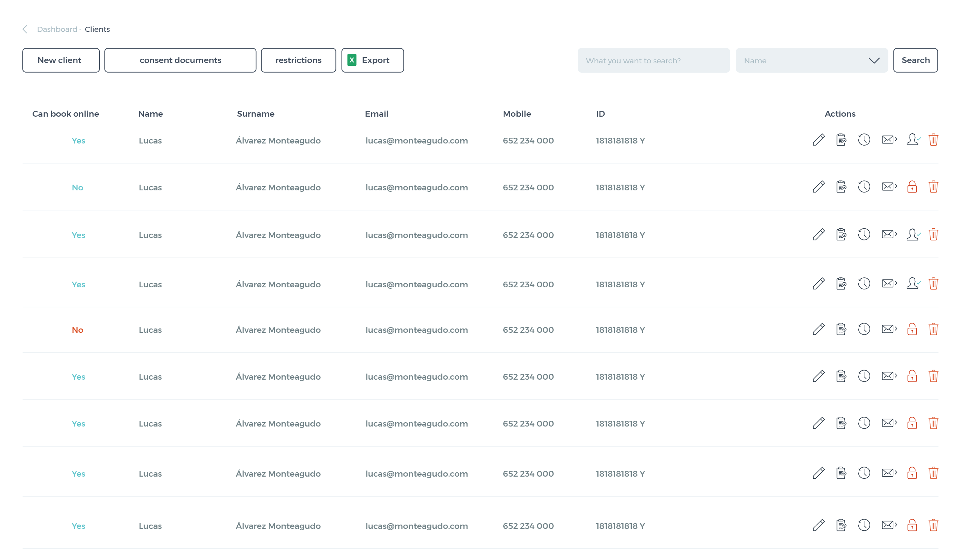
Task: Toggle Yes booking status for third client
Action: click(79, 235)
